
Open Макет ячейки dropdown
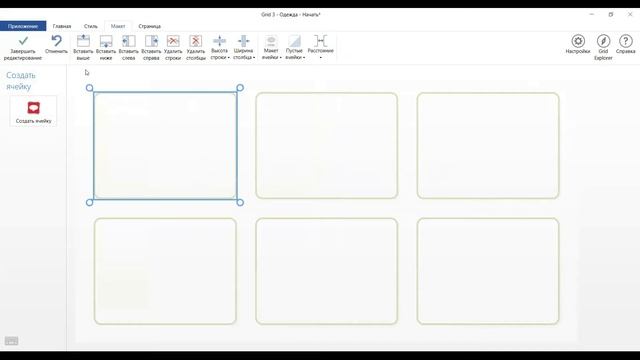(271, 47)
